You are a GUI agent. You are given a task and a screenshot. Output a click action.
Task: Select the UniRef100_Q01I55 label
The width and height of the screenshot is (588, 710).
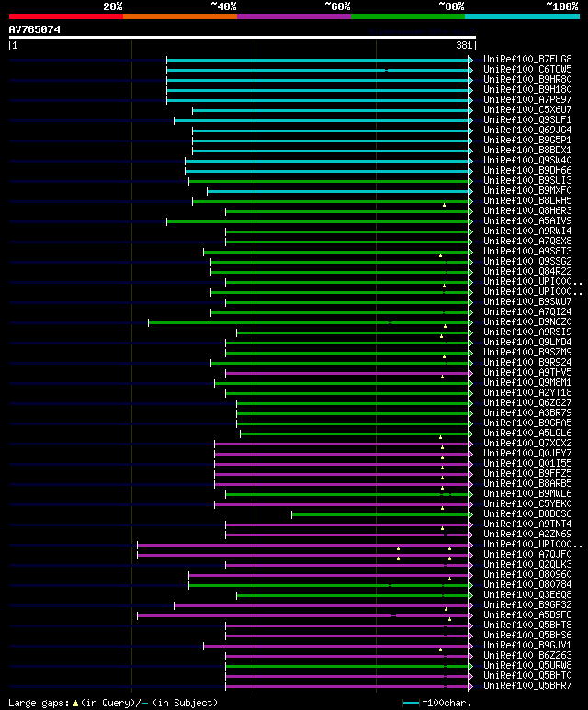click(x=527, y=463)
